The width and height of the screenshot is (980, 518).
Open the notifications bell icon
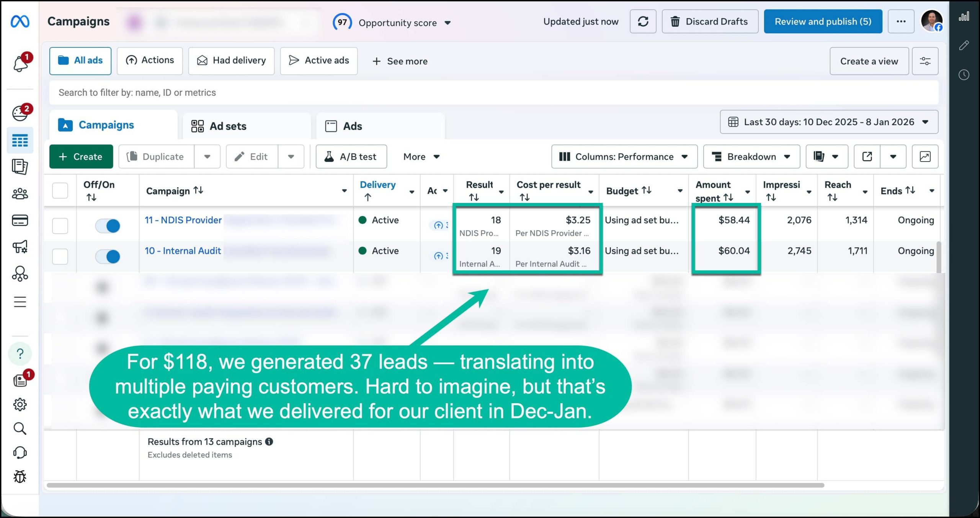(x=21, y=63)
